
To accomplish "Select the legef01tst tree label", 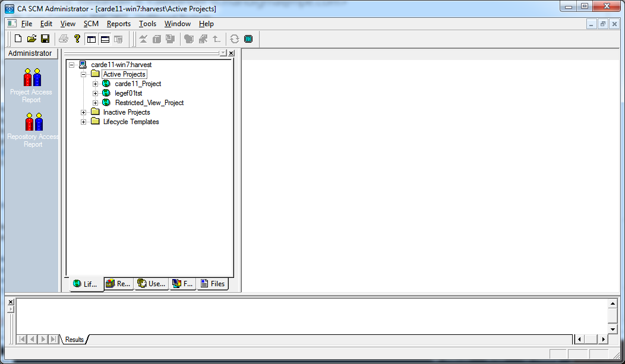I will [128, 93].
